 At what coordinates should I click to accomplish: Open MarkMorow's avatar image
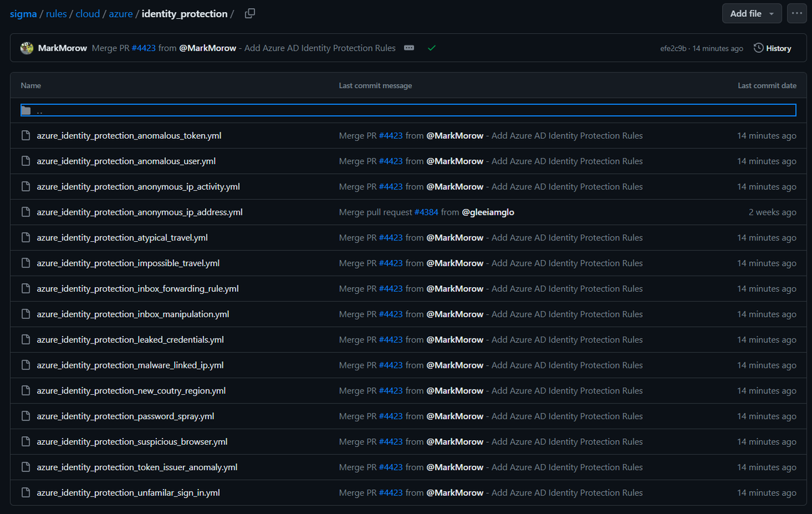[x=27, y=48]
